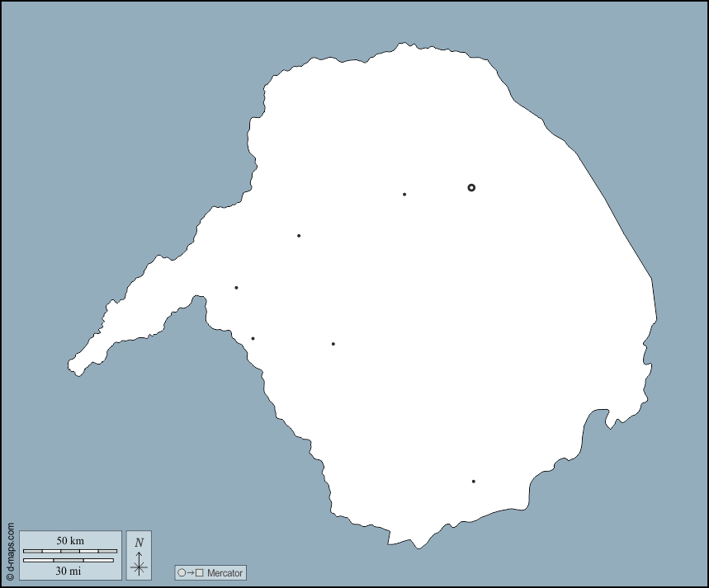Click the 50 km scale label
709x588 pixels.
pos(70,540)
